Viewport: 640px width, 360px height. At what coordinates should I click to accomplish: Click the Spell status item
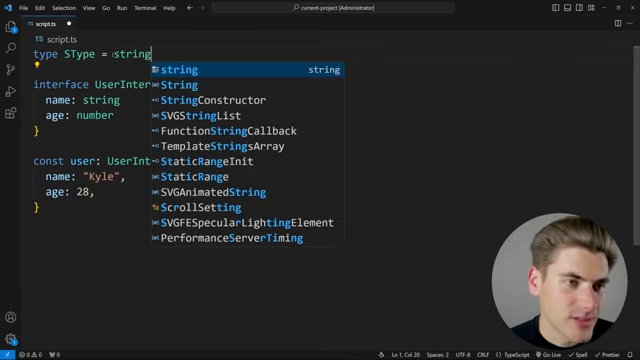pos(578,355)
